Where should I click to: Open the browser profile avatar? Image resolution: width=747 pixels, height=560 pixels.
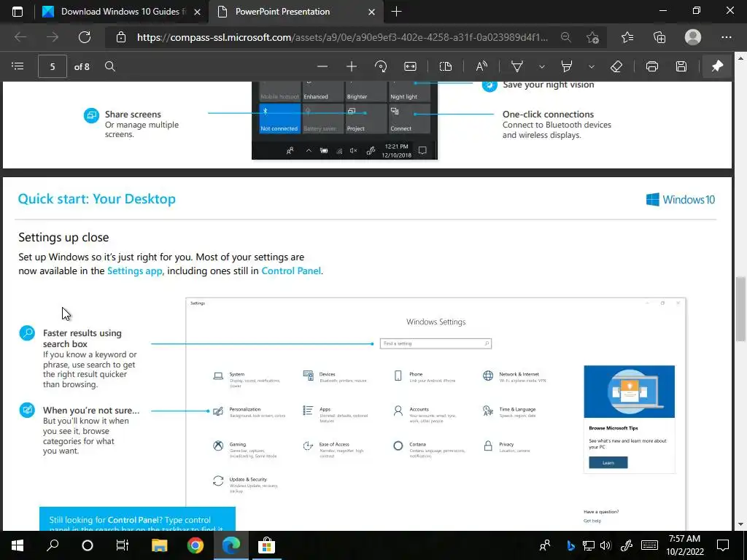693,37
